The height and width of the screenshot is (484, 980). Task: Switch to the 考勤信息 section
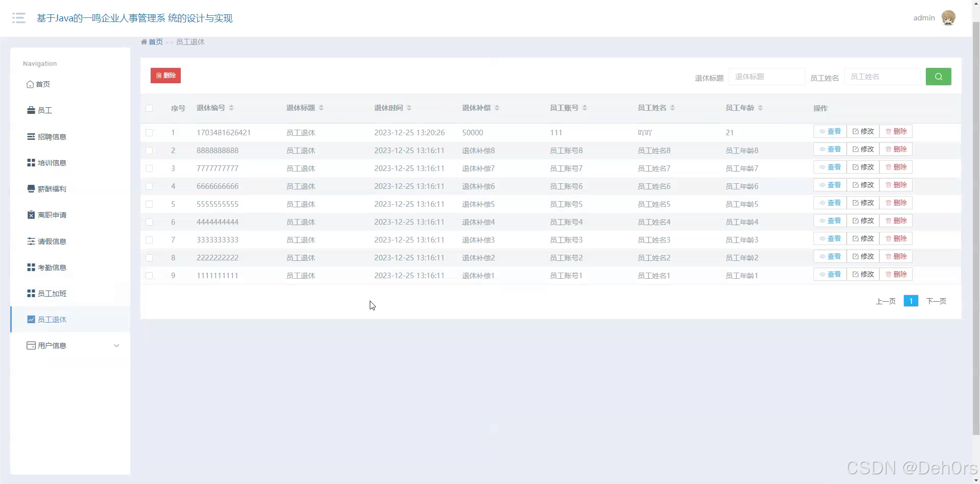pos(52,267)
